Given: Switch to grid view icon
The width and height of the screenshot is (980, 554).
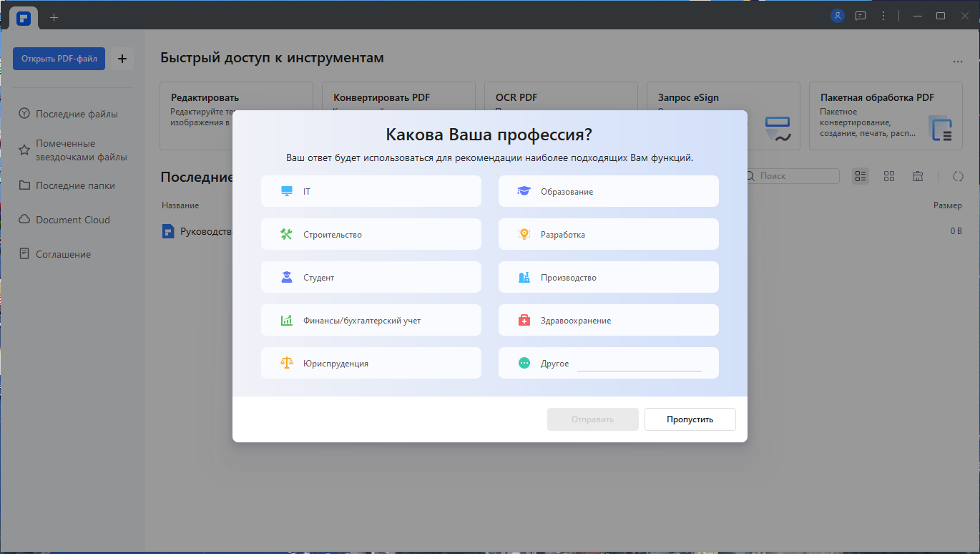Looking at the screenshot, I should click(x=889, y=176).
